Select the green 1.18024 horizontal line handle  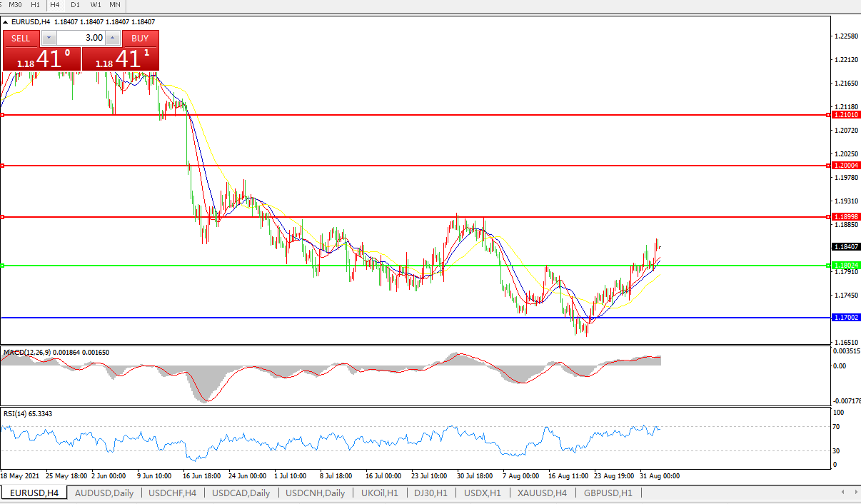2,266
